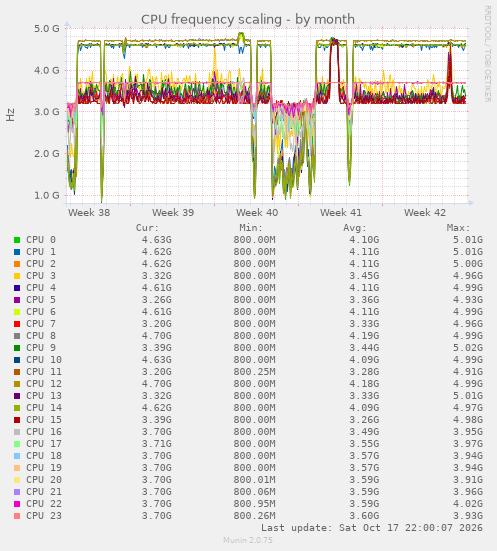Click the CPU 7 red legend swatch

coord(17,324)
